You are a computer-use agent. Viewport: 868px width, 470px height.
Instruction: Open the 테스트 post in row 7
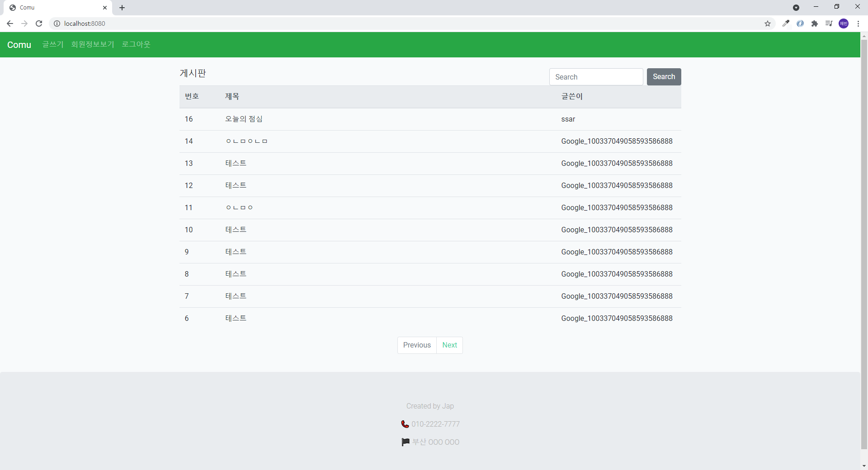[x=236, y=296]
